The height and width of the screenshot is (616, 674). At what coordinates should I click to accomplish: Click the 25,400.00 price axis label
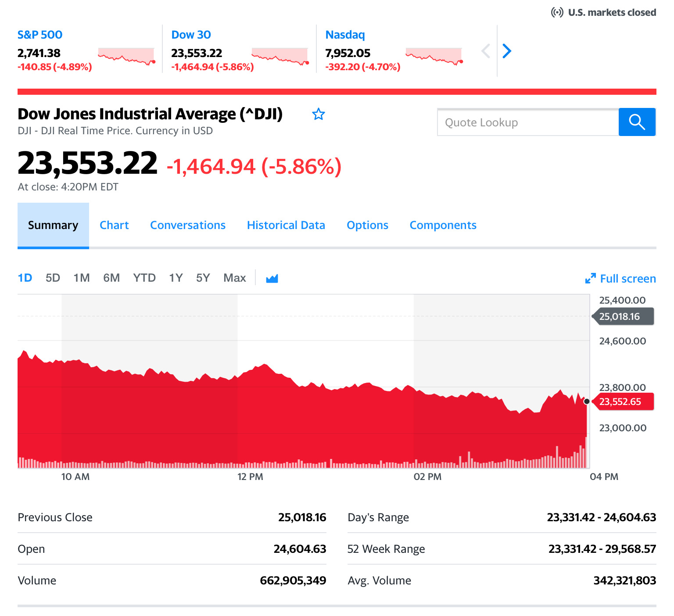623,300
